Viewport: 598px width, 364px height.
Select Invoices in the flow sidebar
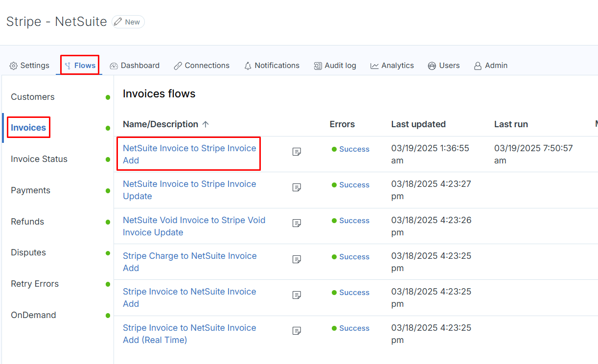pos(28,128)
